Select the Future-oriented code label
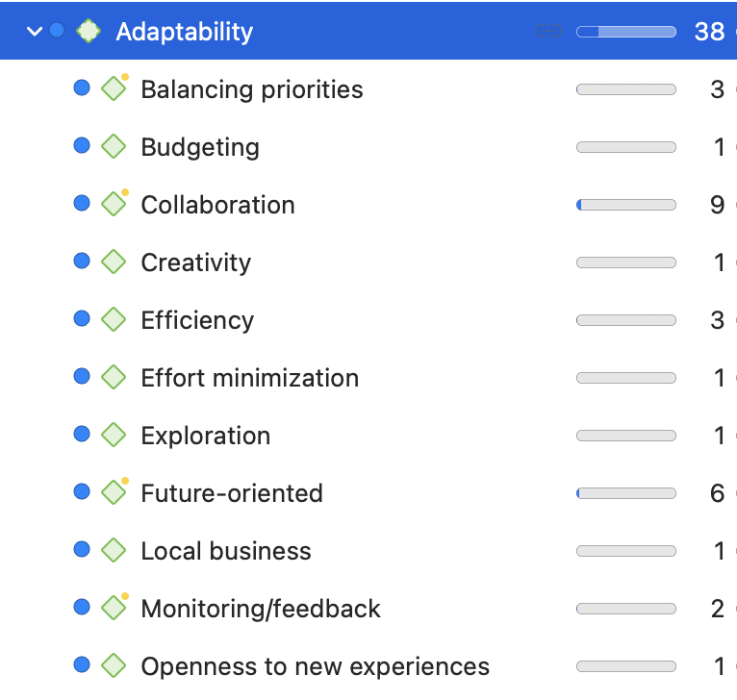Image resolution: width=737 pixels, height=700 pixels. coord(231,493)
